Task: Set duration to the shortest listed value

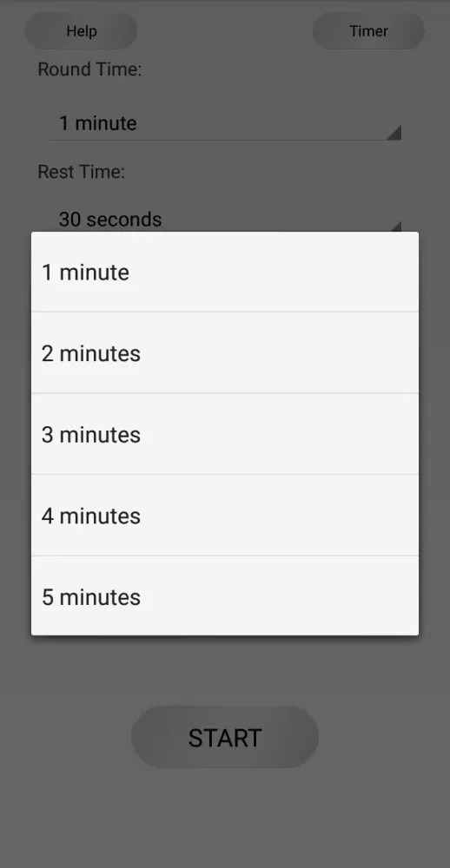Action: [x=224, y=272]
